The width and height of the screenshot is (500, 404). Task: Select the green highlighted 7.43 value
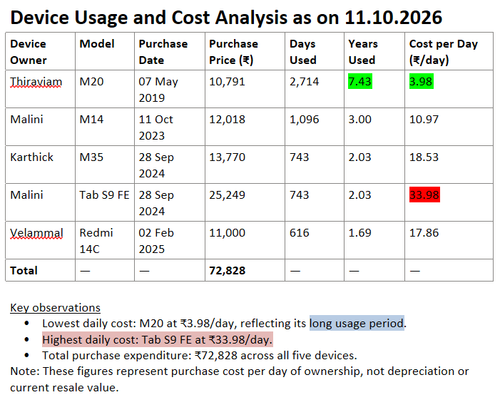click(360, 81)
